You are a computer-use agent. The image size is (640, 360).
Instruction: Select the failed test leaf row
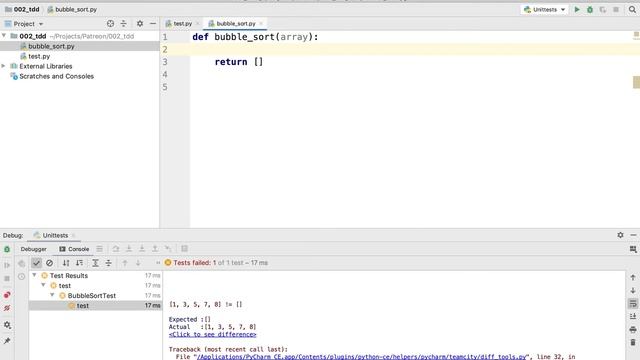tap(96, 305)
